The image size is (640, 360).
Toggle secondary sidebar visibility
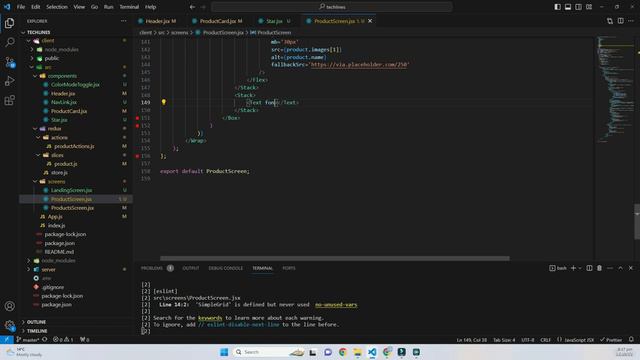pyautogui.click(x=578, y=7)
